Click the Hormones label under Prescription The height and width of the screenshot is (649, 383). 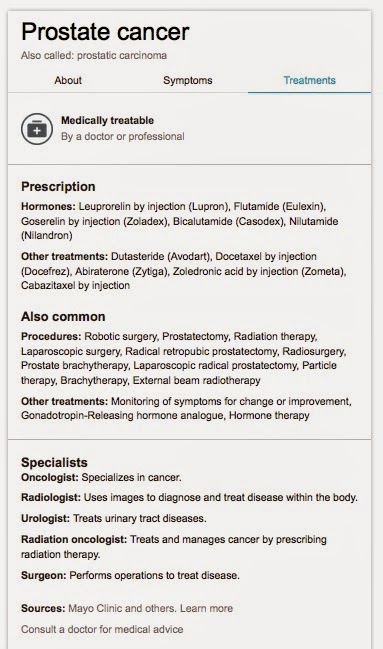point(48,206)
